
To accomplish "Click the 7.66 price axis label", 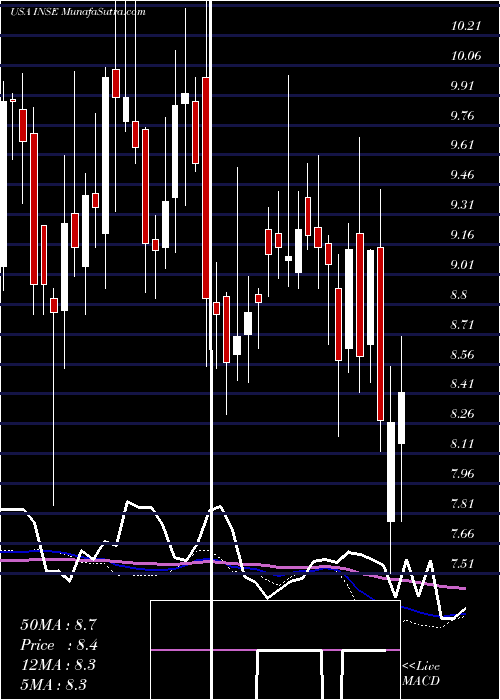I will [464, 533].
